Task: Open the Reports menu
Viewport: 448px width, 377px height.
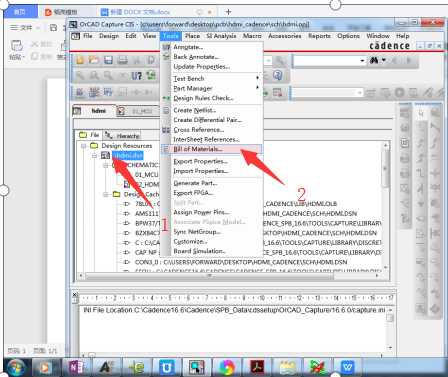Action: (x=319, y=36)
